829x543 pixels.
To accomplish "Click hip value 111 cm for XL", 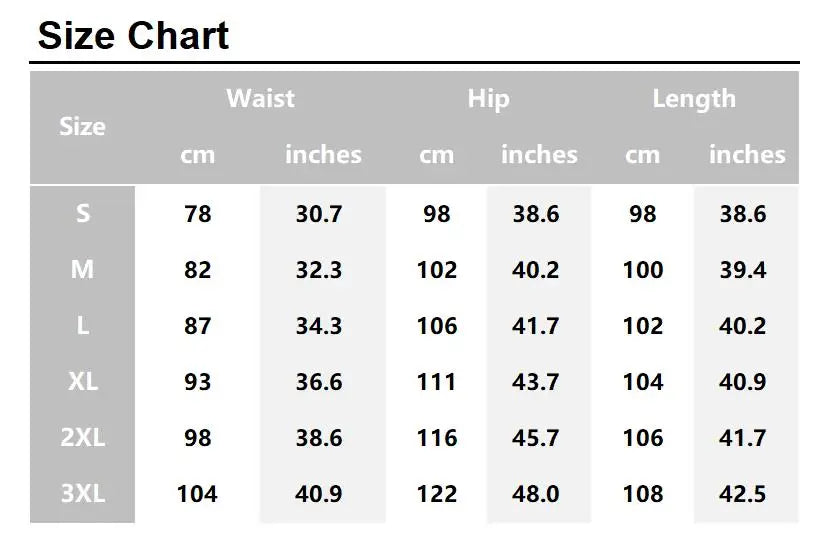I will [x=437, y=382].
